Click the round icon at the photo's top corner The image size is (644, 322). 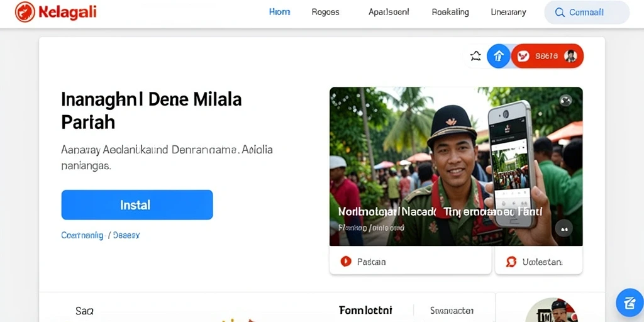tap(566, 100)
